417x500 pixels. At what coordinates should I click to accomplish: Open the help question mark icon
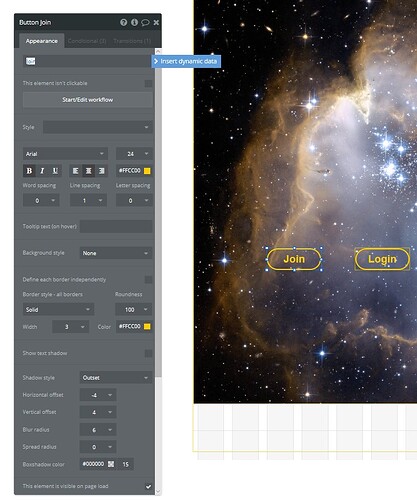[123, 22]
